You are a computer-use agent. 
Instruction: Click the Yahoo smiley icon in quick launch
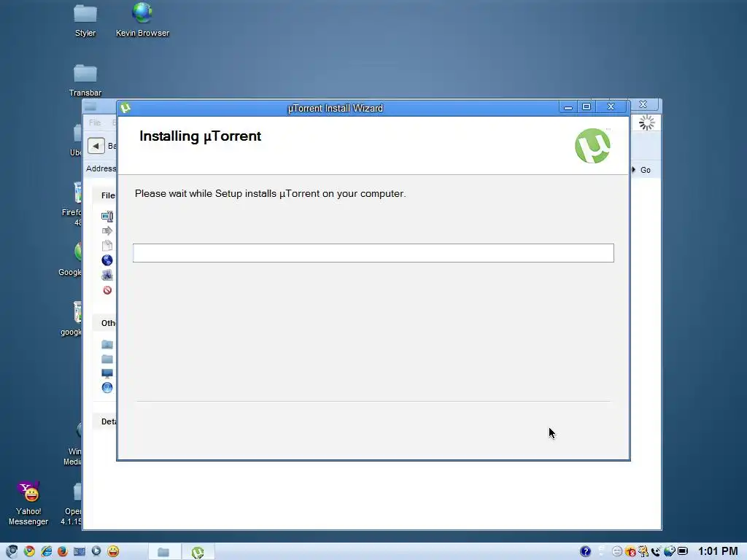click(113, 551)
